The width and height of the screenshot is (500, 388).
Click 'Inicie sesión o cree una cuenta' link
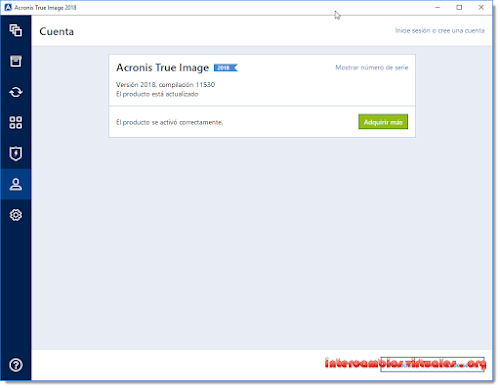coord(440,30)
